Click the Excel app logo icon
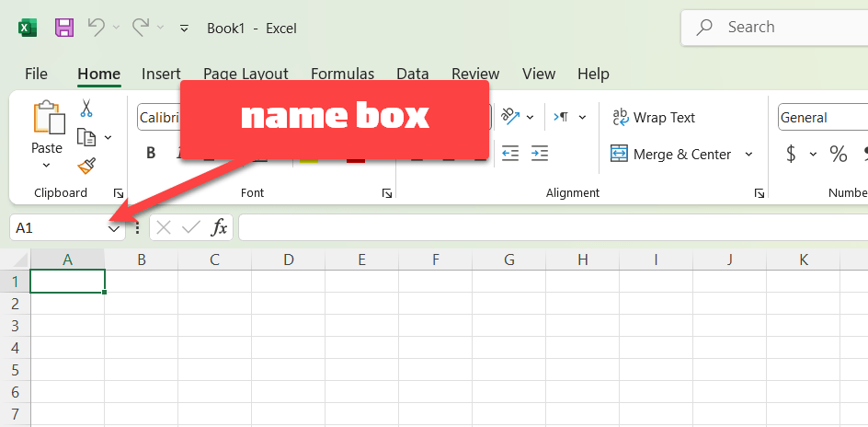This screenshot has height=427, width=868. (28, 27)
